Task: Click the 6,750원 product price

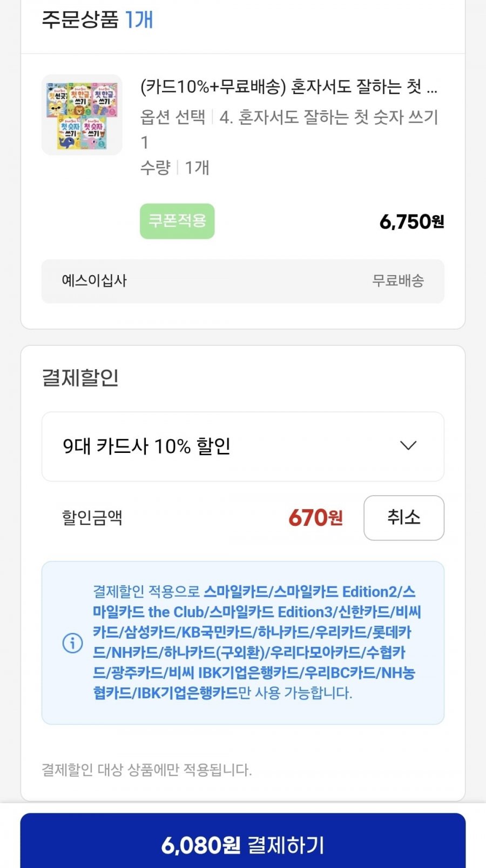Action: click(412, 222)
